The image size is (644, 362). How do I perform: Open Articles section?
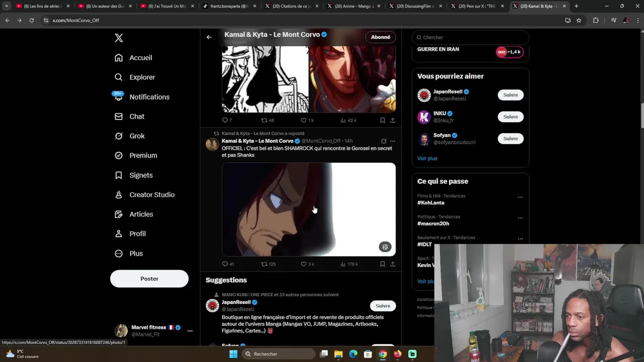click(x=134, y=214)
